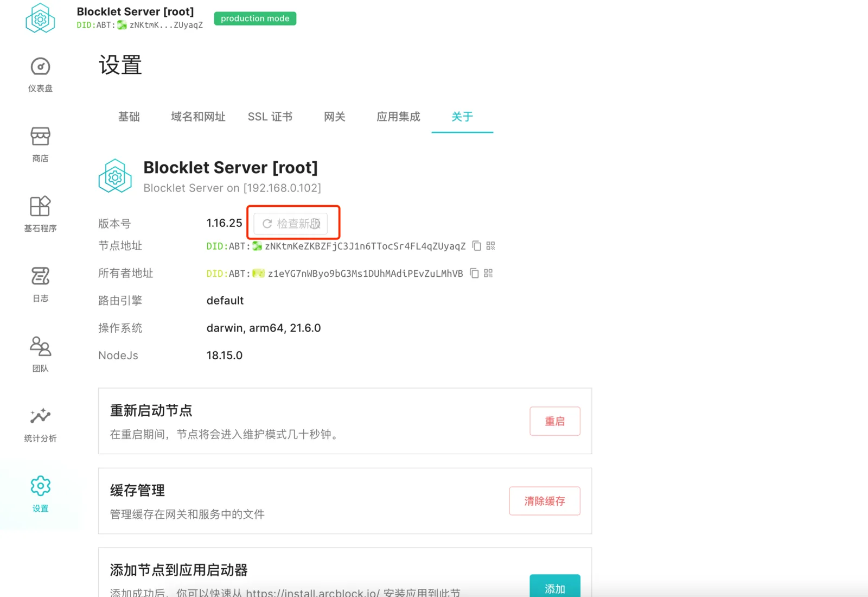868x597 pixels.
Task: Click the 缓存管理 heading
Action: 137,490
